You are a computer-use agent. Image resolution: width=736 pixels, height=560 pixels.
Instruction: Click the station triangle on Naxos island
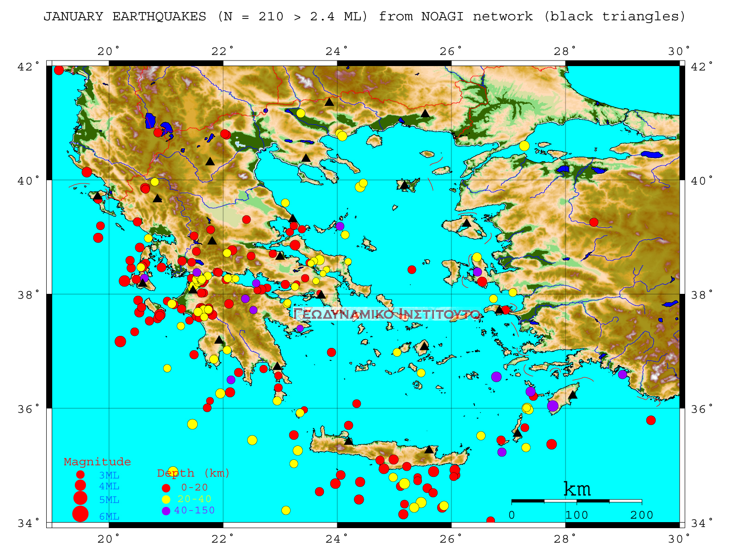pyautogui.click(x=424, y=346)
